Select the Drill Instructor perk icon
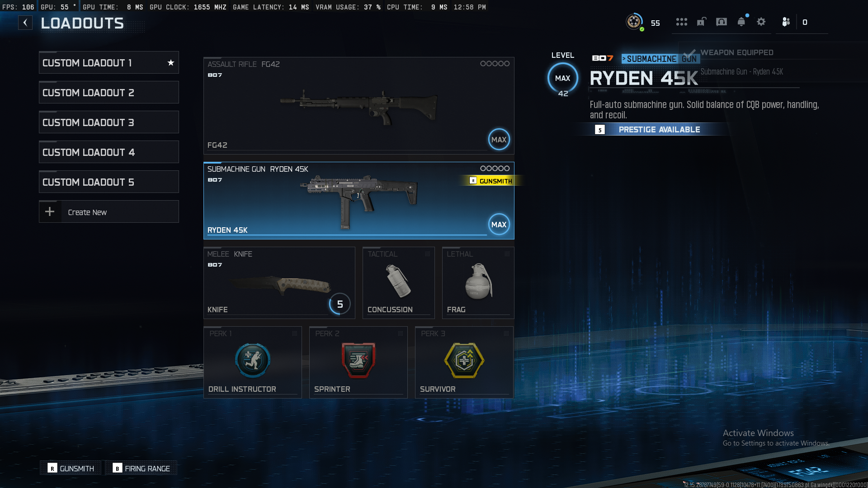This screenshot has width=868, height=488. (253, 361)
